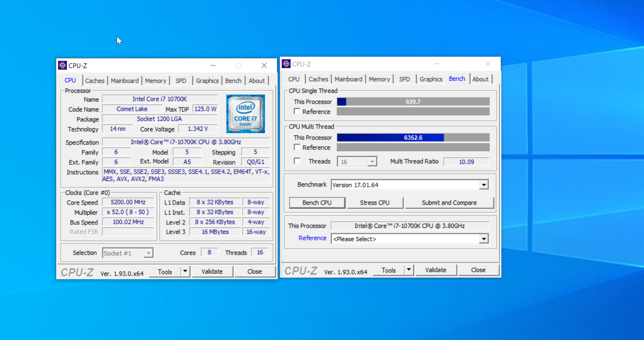The image size is (644, 340).
Task: Tick the Threads checkbox
Action: [297, 161]
